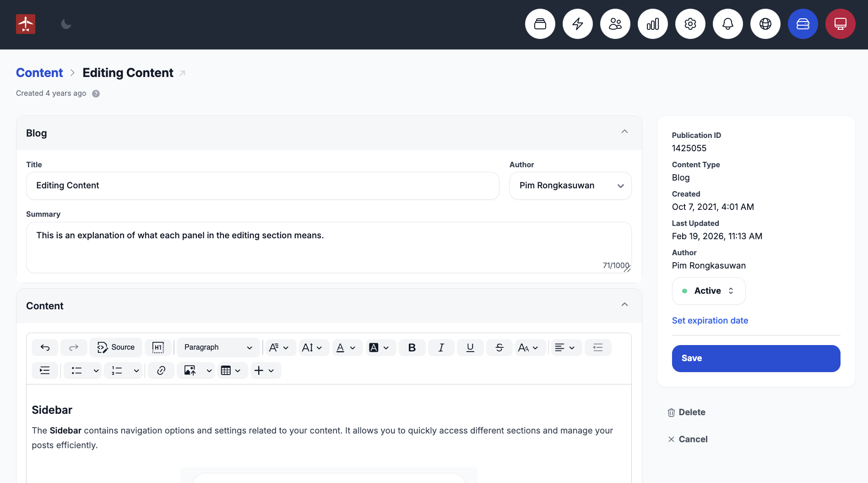
Task: Collapse the Blog section
Action: (x=624, y=132)
